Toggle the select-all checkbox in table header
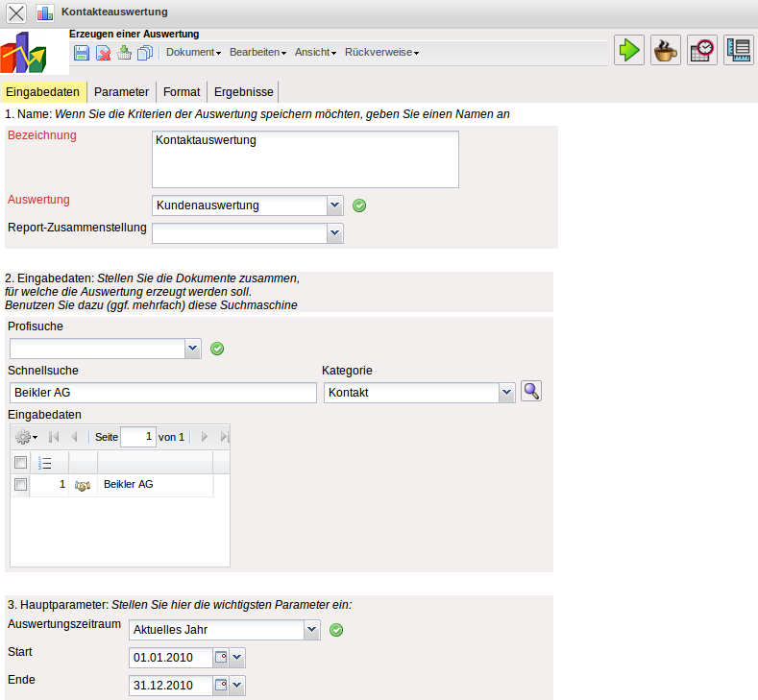The width and height of the screenshot is (758, 700). tap(20, 463)
